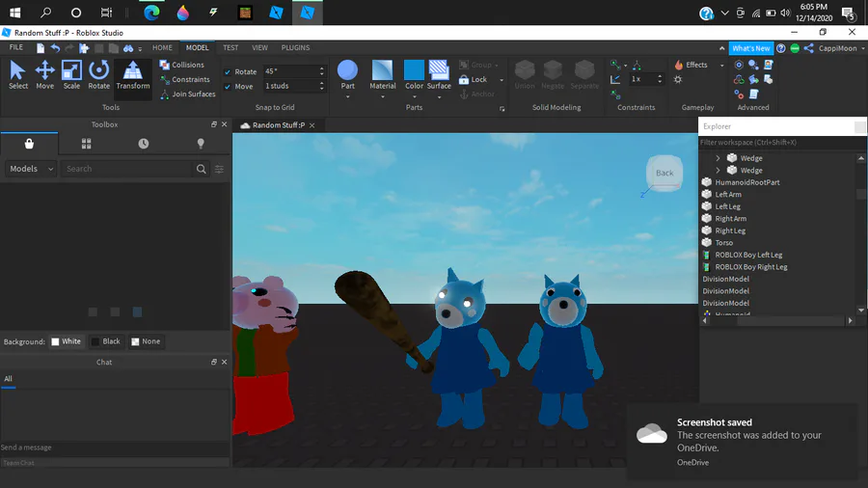Select Torso in Explorer

pyautogui.click(x=724, y=243)
